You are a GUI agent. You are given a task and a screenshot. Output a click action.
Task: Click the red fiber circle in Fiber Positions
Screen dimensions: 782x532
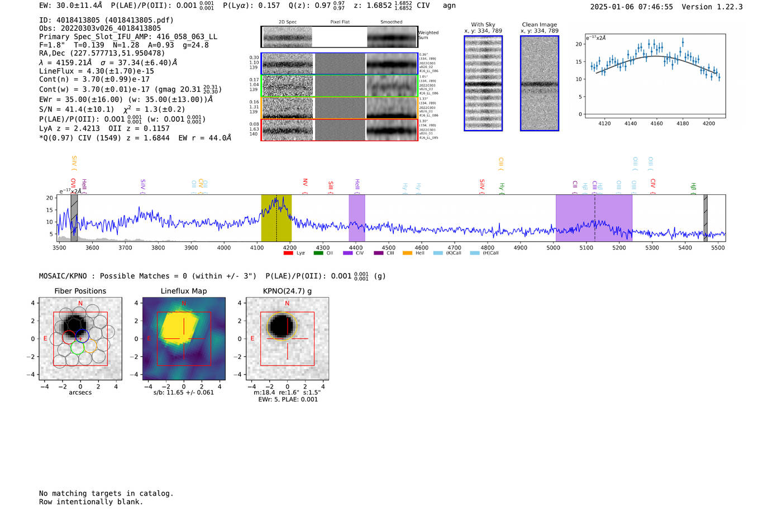[x=69, y=337]
